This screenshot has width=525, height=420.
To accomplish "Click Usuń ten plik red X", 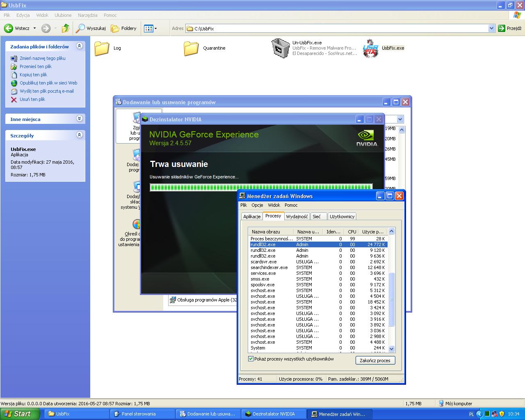I will (14, 99).
